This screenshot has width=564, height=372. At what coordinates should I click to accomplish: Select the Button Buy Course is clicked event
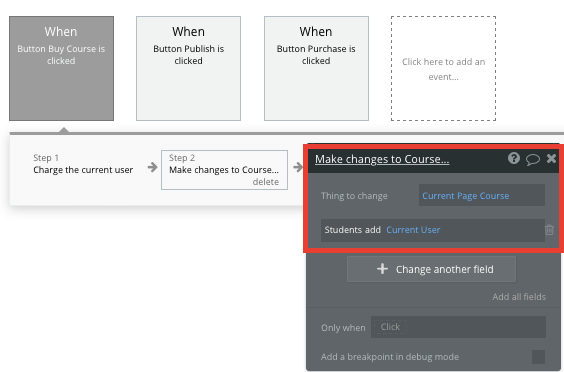[62, 68]
